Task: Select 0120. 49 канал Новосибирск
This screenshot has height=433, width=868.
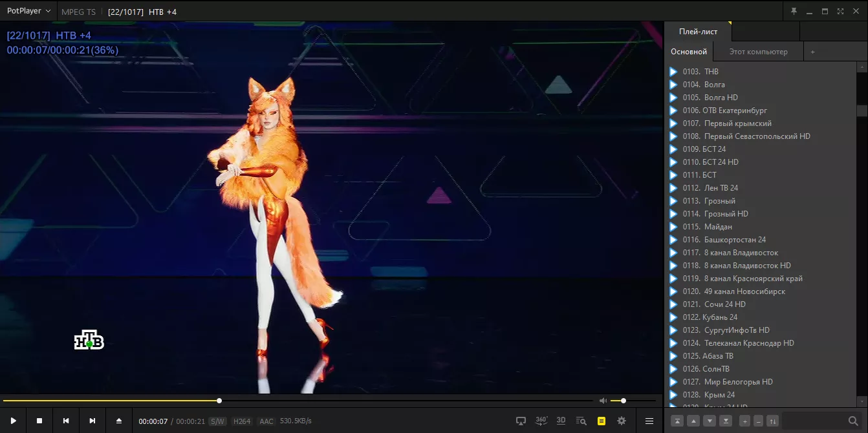Action: tap(760, 291)
